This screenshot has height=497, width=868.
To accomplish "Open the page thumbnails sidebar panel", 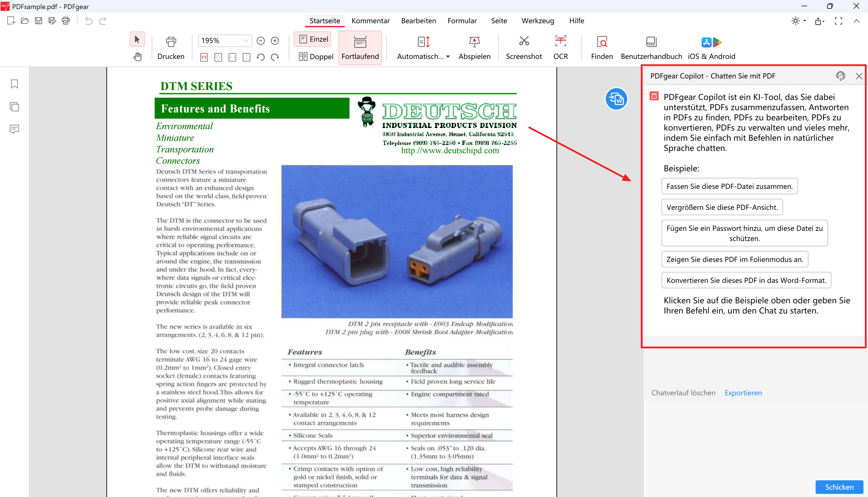I will [14, 107].
